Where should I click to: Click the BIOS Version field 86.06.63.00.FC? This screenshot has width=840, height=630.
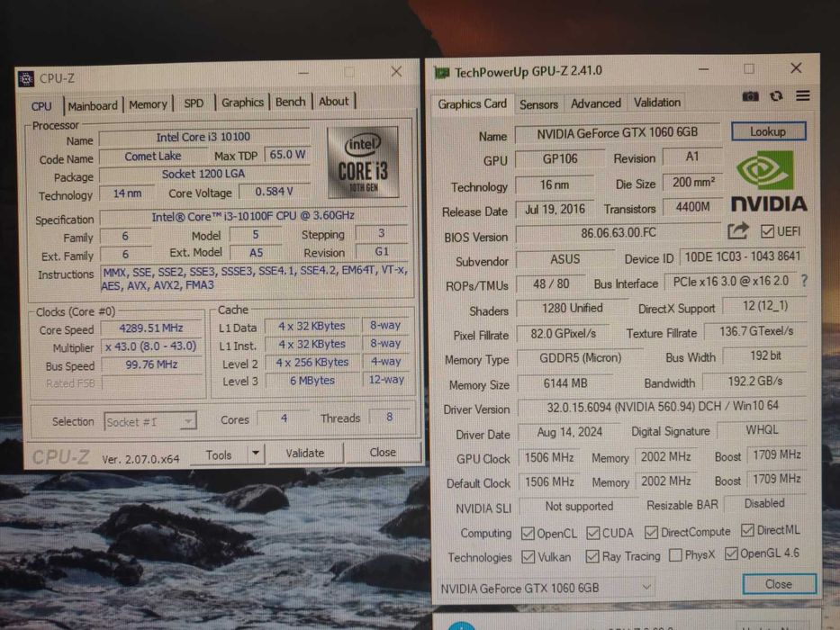coord(618,233)
